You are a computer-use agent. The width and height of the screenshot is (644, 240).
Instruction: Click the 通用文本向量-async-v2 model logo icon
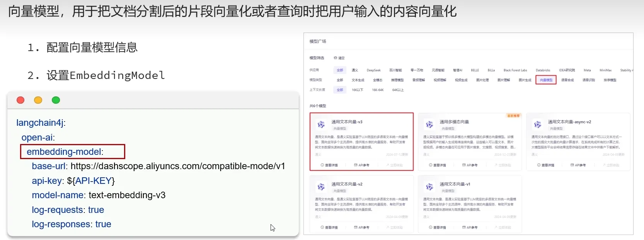(537, 124)
